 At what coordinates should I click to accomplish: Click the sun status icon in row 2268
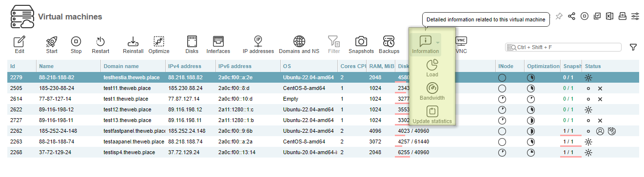588,152
